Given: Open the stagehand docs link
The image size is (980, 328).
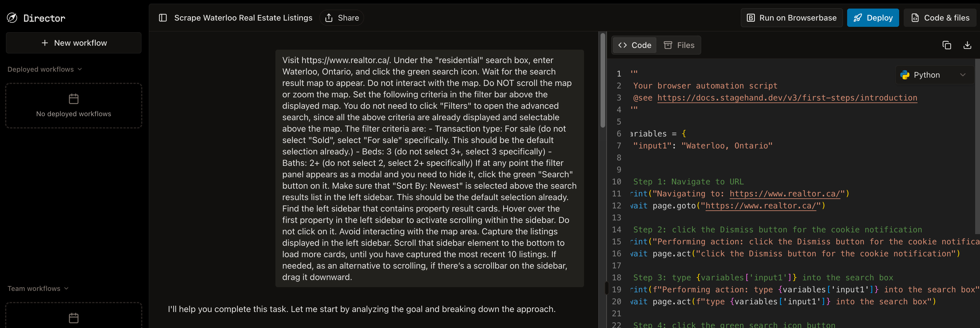Looking at the screenshot, I should (x=787, y=98).
